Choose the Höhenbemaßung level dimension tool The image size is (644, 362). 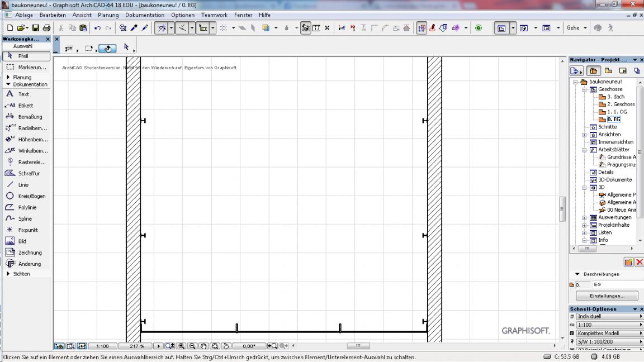tap(26, 140)
